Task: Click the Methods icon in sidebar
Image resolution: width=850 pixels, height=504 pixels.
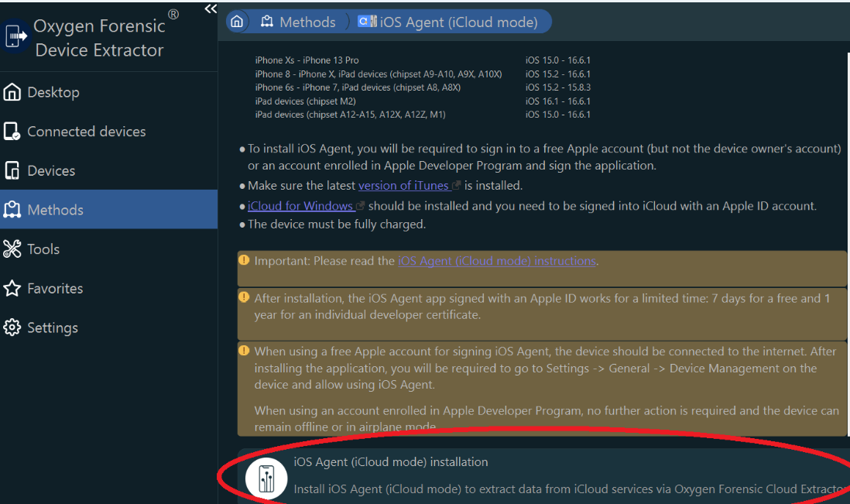Action: pos(12,209)
